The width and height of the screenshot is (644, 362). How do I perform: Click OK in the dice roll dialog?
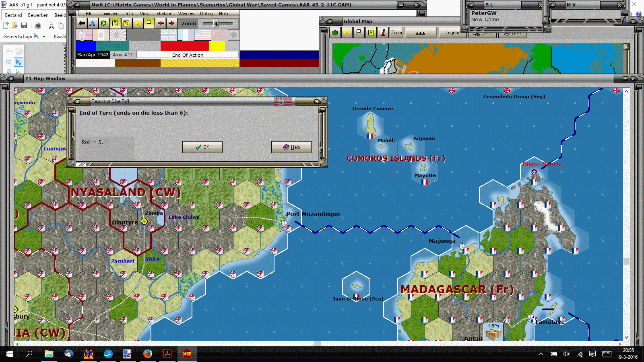coord(202,147)
